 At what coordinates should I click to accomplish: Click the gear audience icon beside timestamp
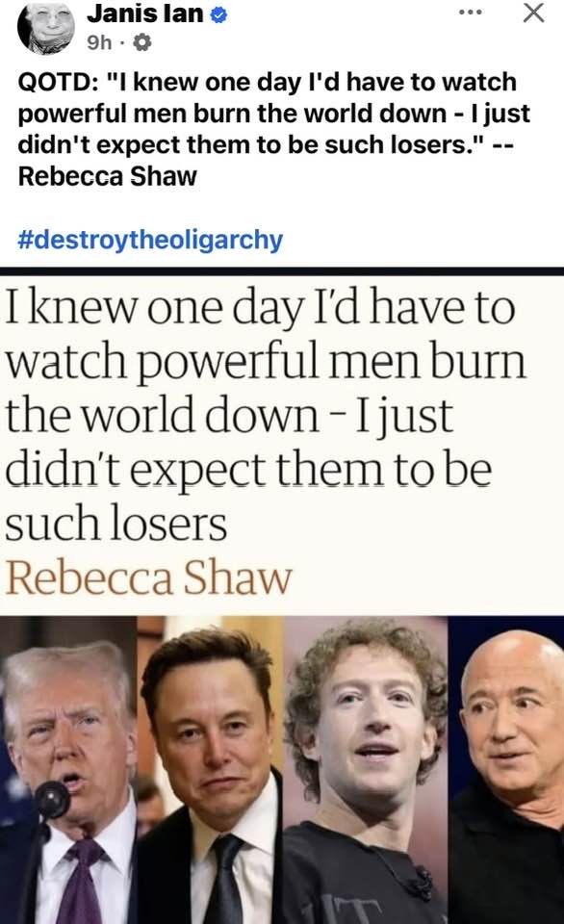click(142, 43)
